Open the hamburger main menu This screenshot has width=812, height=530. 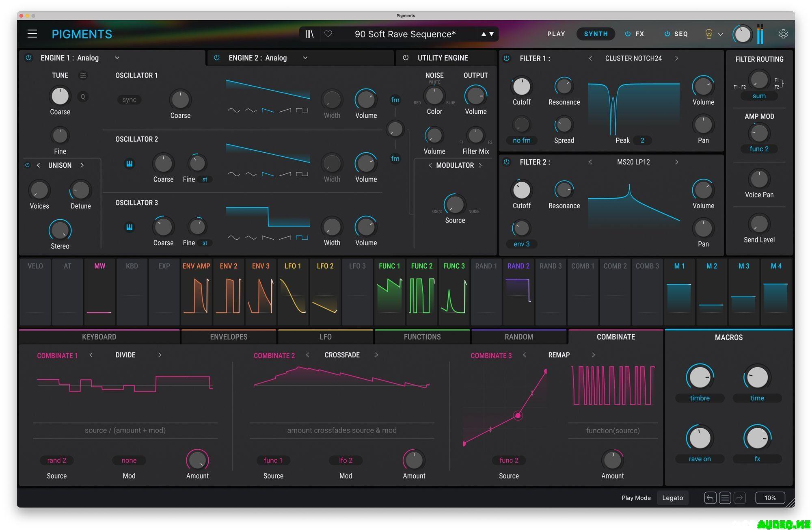pyautogui.click(x=32, y=34)
